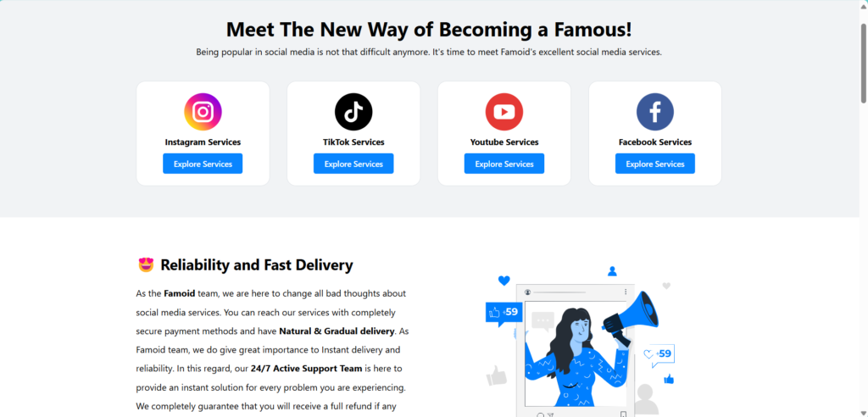This screenshot has height=417, width=868.
Task: Click the heart-eyes emoji beside Reliability heading
Action: coord(146,265)
